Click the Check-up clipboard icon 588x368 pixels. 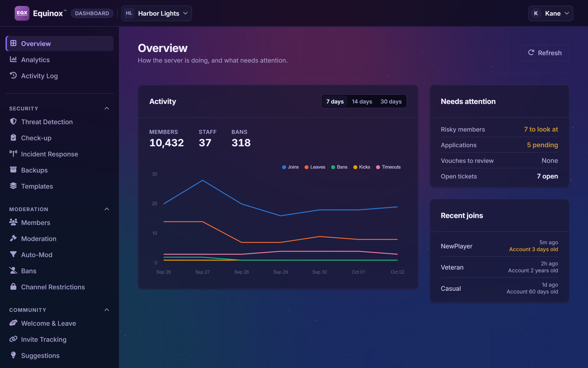click(x=13, y=138)
